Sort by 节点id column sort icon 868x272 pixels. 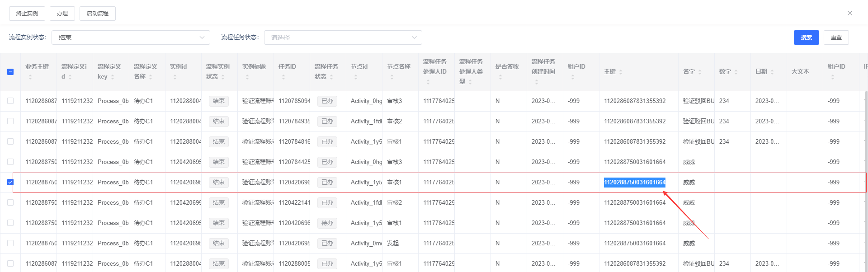point(356,77)
